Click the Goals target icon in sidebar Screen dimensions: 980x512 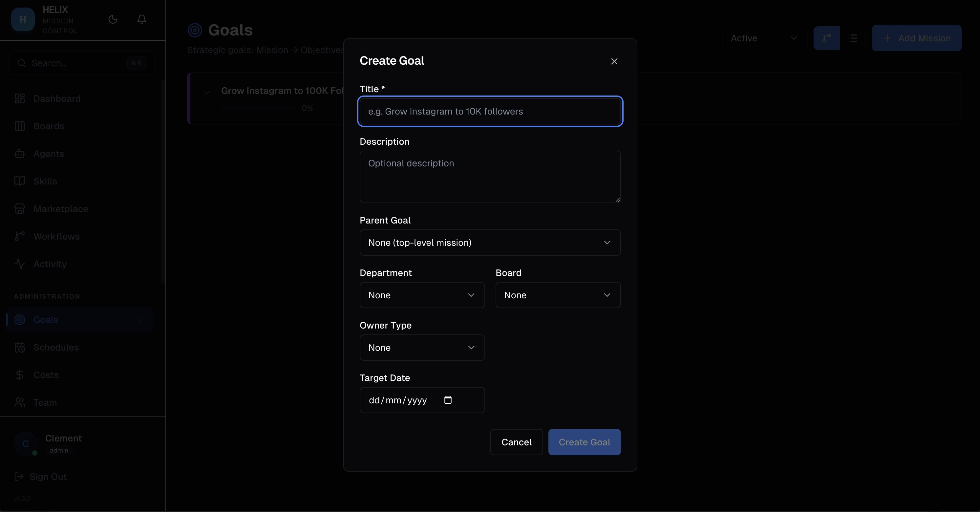pos(19,320)
